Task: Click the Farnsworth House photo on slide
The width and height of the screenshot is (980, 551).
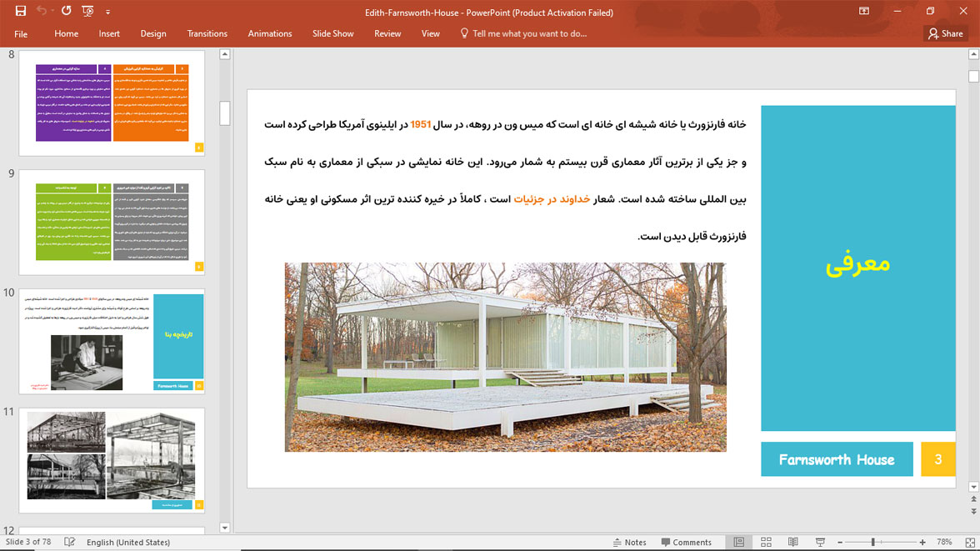Action: coord(506,357)
